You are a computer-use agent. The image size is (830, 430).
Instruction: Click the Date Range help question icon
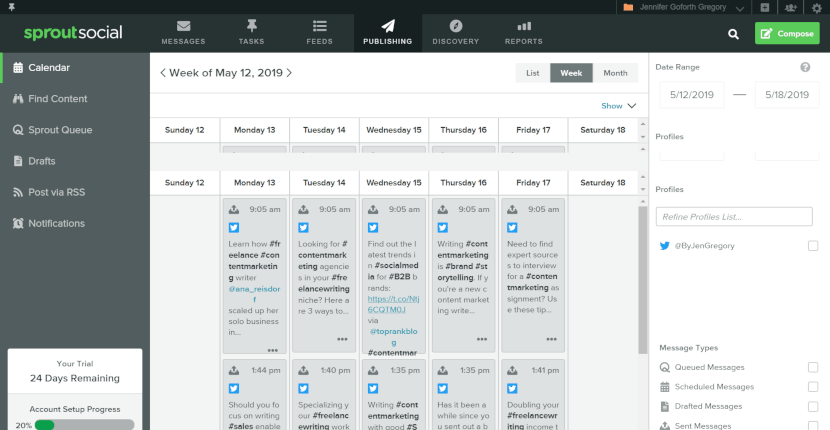click(805, 67)
